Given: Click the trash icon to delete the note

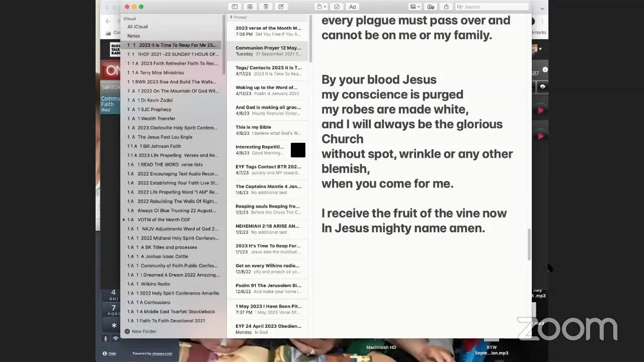Looking at the screenshot, I should pos(266,7).
